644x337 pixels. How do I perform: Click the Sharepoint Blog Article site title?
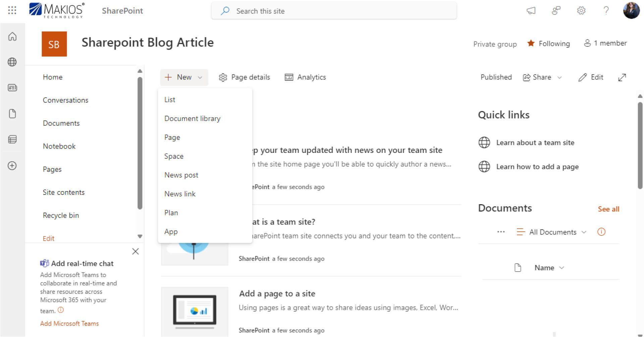click(x=148, y=43)
